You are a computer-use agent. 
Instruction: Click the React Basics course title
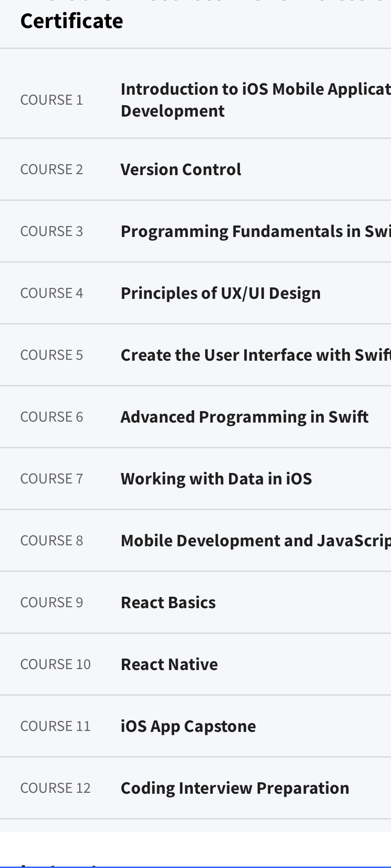(168, 602)
